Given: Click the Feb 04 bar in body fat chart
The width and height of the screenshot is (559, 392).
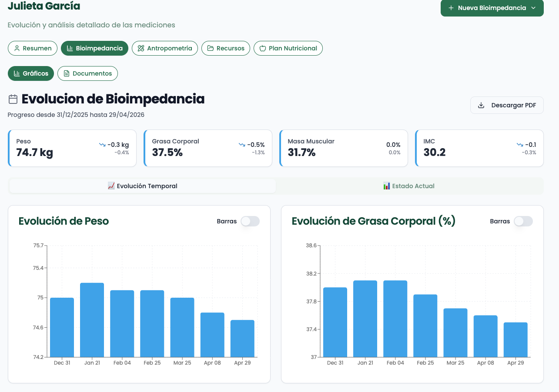Looking at the screenshot, I should 395,319.
